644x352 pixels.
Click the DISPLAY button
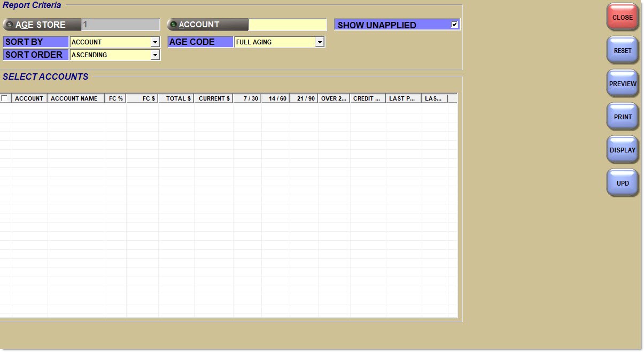click(623, 150)
